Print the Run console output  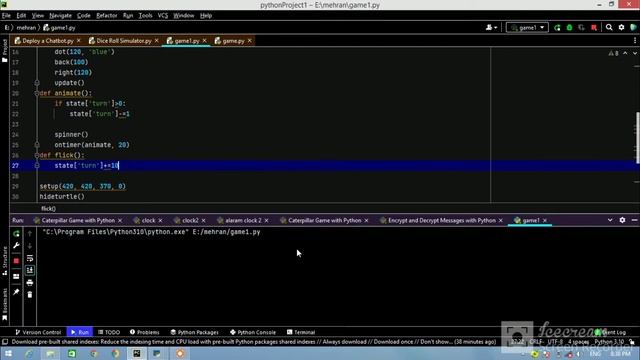30,282
